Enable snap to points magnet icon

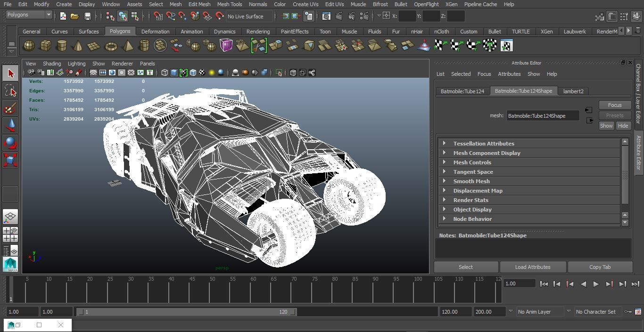pos(182,16)
